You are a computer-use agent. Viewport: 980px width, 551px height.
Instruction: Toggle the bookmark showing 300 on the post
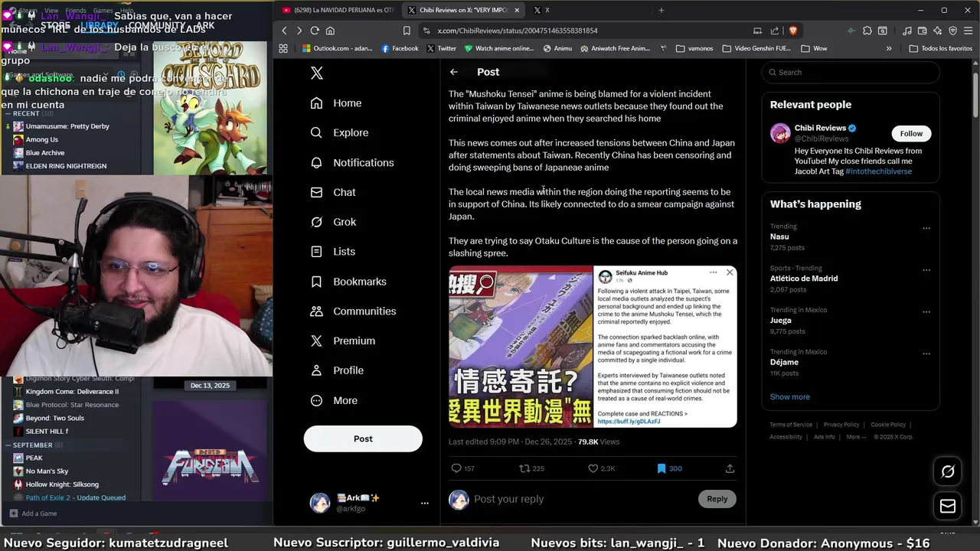(x=661, y=468)
